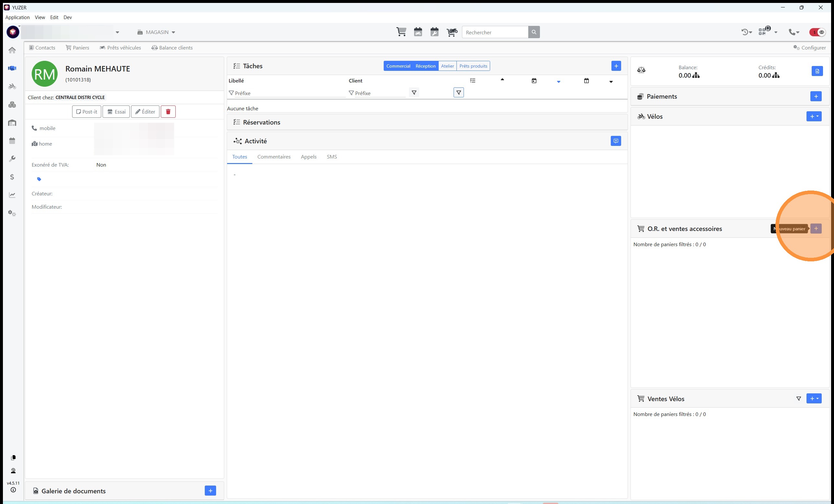Click the shopping cart icon in top toolbar
The image size is (834, 504).
tap(401, 32)
